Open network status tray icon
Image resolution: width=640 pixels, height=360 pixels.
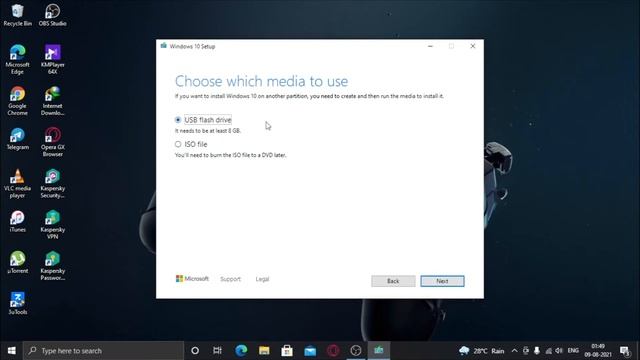pyautogui.click(x=549, y=351)
